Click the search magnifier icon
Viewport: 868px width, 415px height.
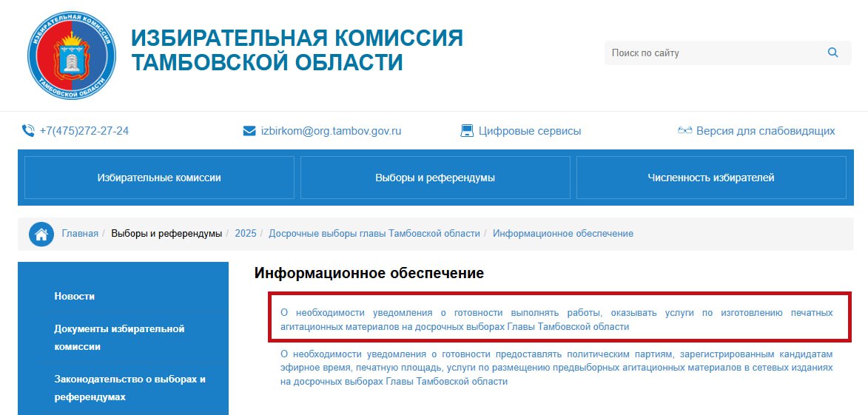point(832,53)
